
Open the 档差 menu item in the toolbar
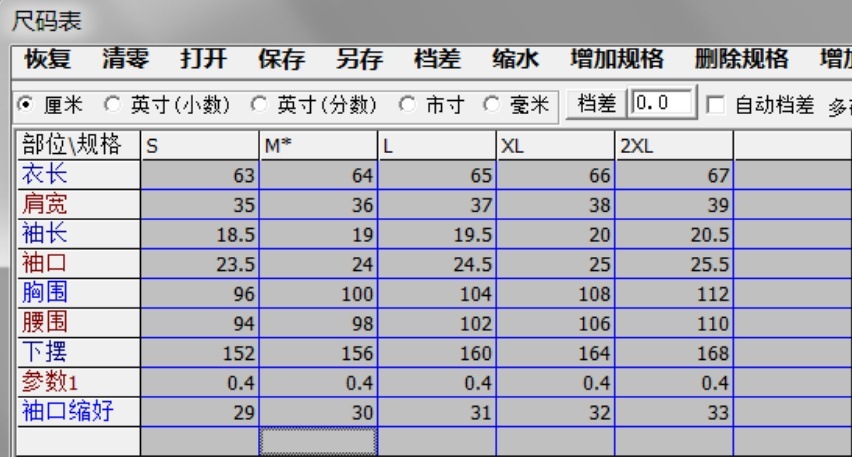pyautogui.click(x=437, y=59)
